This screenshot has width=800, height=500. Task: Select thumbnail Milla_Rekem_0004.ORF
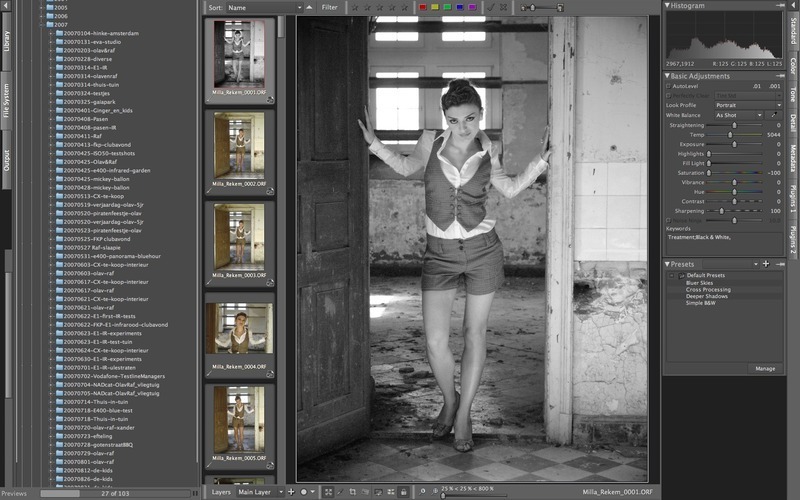[239, 334]
